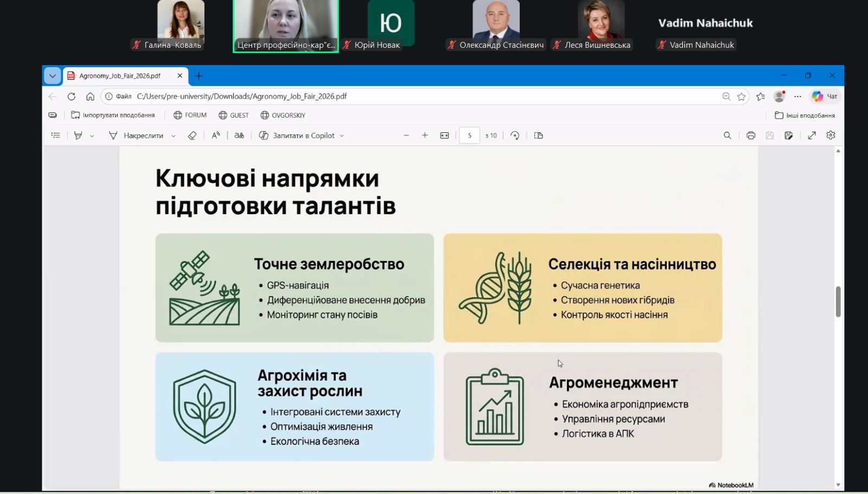Open PDF viewer settings gear

point(831,136)
